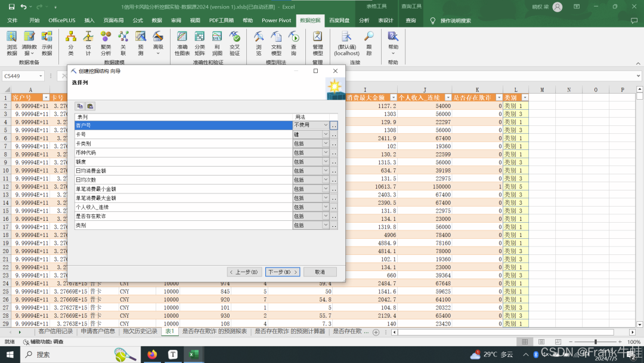Image resolution: width=644 pixels, height=363 pixels.
Task: Click the 浏览数据 explore data icon
Action: 12,42
